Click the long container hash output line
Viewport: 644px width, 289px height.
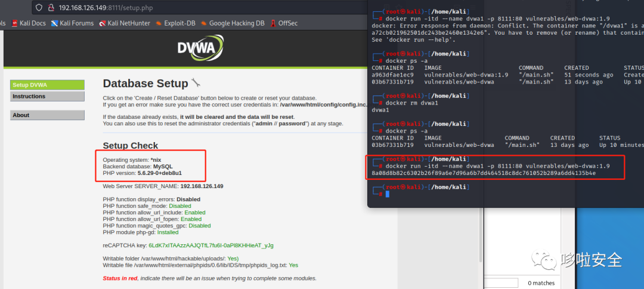(484, 173)
